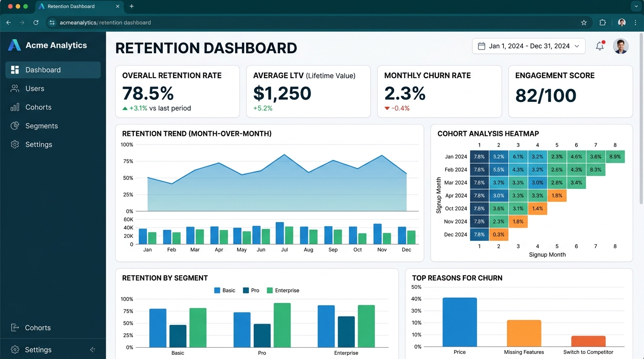Image resolution: width=644 pixels, height=359 pixels.
Task: Click the Retention Dashboard tab favicon
Action: [42, 7]
